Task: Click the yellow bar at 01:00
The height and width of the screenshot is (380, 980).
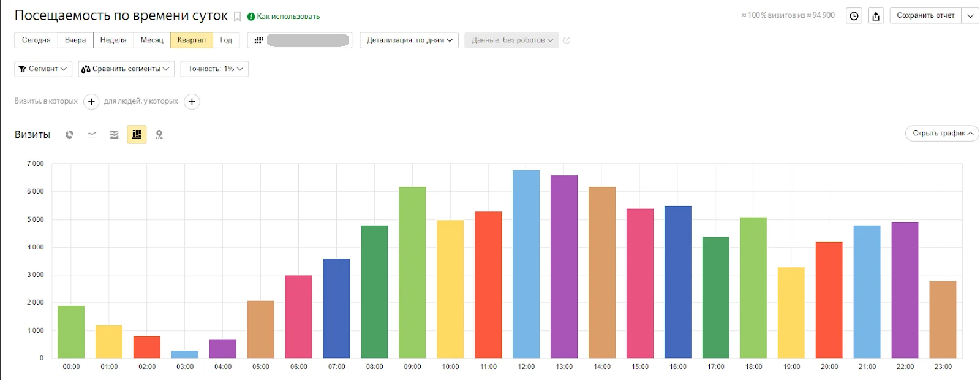Action: coord(109,341)
